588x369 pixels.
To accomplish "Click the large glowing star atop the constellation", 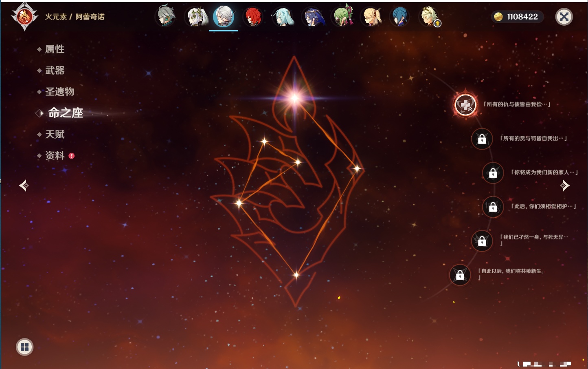I will [x=295, y=98].
